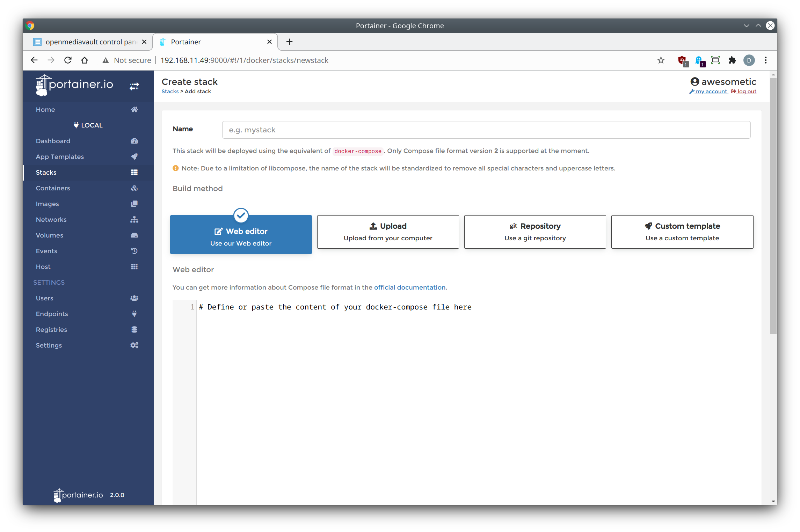Open the Chrome three-dot menu
Screen dimensions: 800x532
tap(765, 60)
